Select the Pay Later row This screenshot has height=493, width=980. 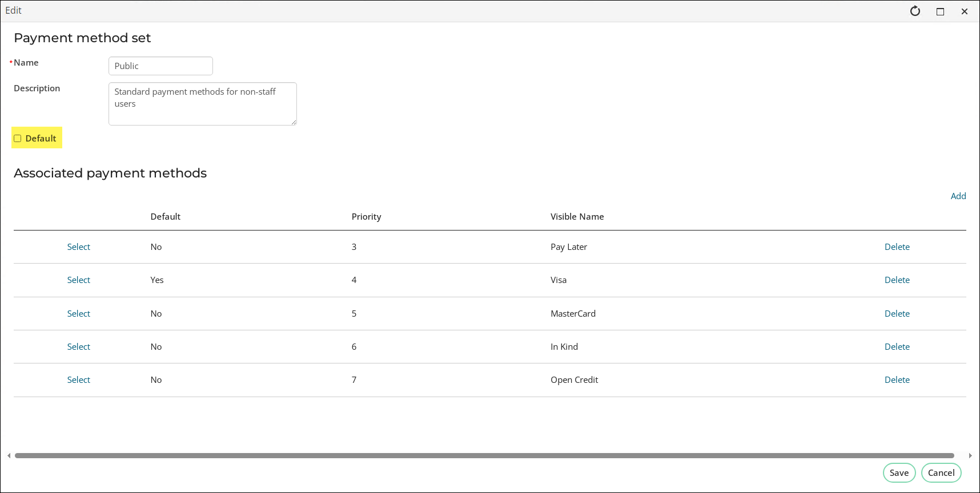pos(79,246)
